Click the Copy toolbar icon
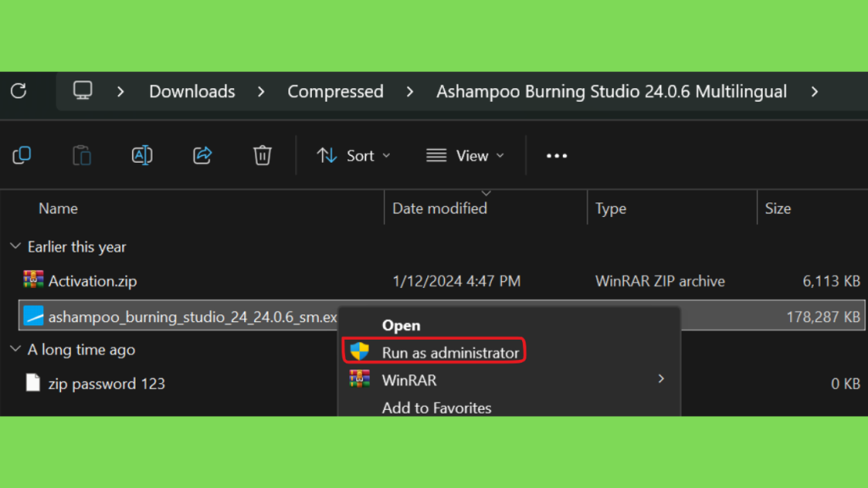 [22, 156]
